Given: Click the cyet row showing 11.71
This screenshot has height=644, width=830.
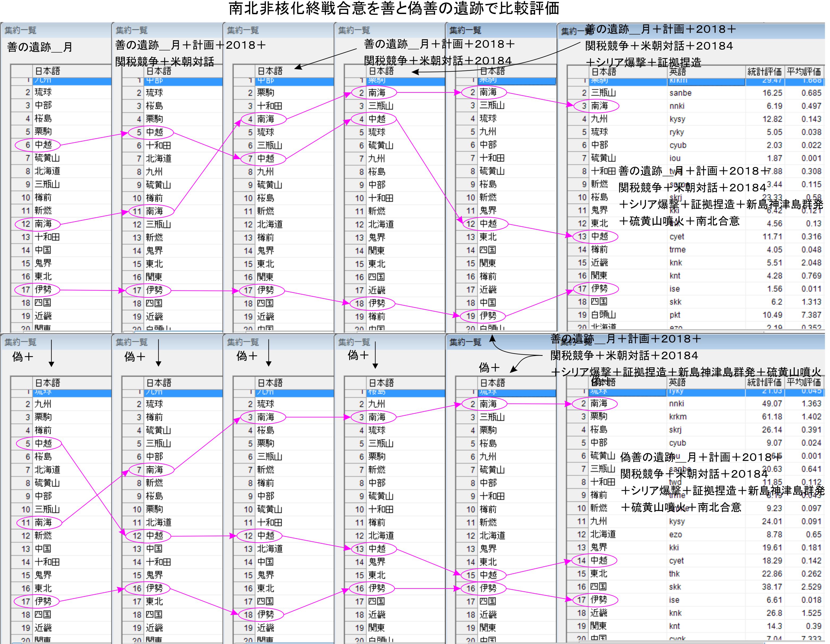Looking at the screenshot, I should click(x=676, y=237).
